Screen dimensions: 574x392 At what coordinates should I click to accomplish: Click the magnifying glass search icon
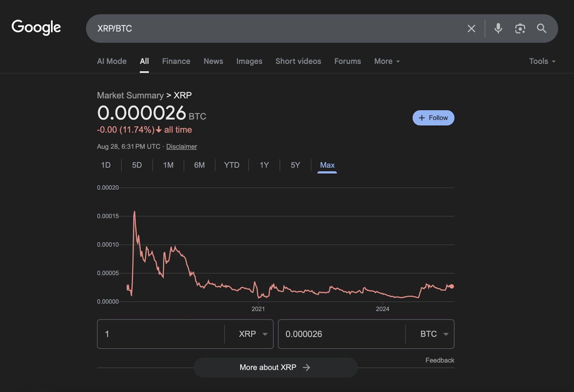(542, 28)
